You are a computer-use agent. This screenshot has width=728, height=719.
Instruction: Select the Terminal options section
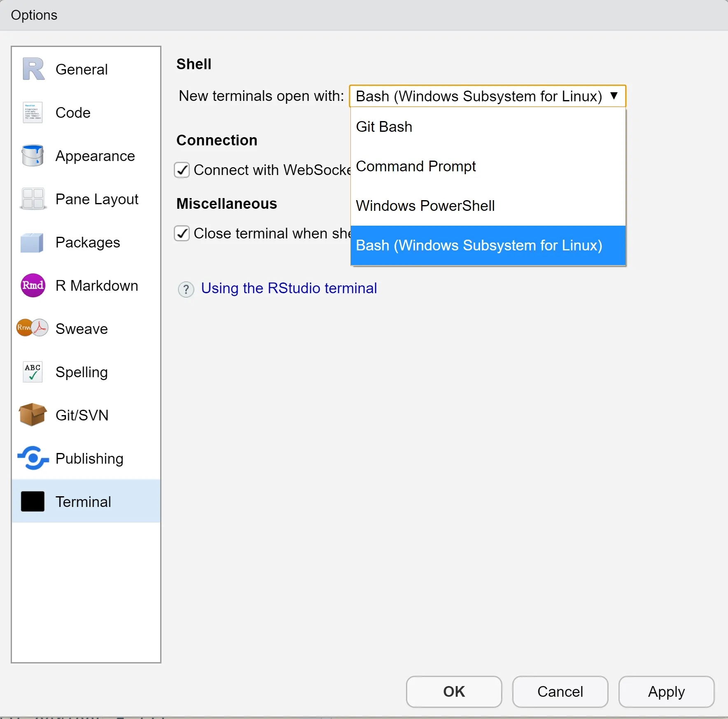click(x=86, y=501)
